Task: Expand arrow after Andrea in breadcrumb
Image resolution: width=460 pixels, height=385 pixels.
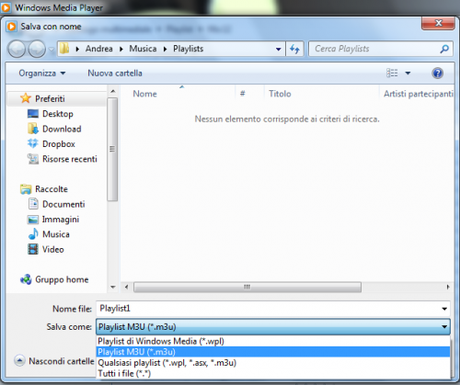Action: click(x=121, y=49)
